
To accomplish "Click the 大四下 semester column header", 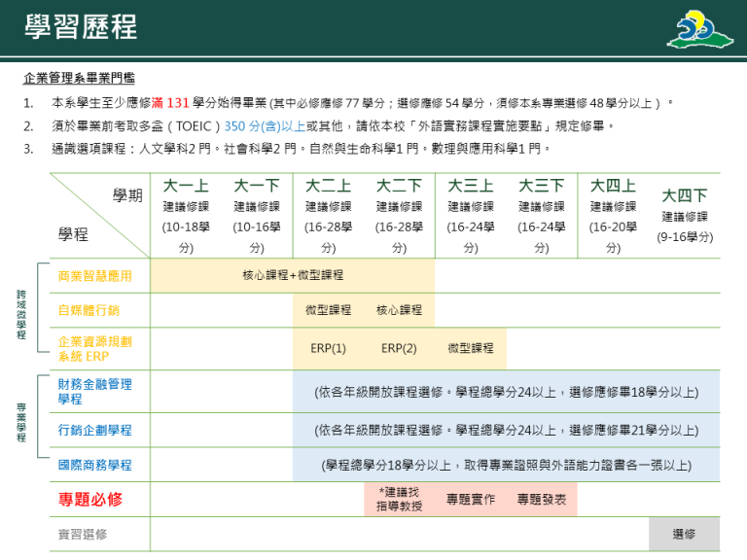I will click(x=685, y=195).
